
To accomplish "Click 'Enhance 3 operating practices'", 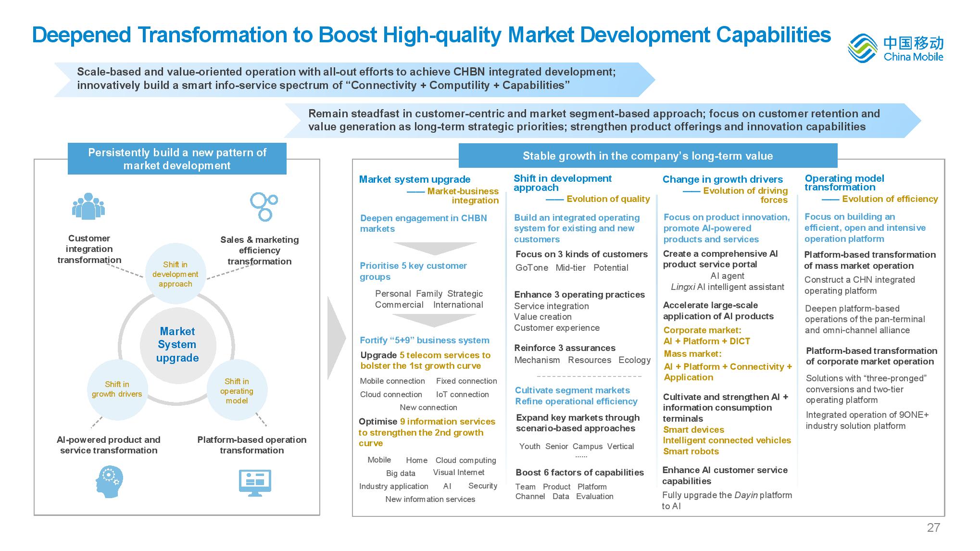I will click(579, 295).
